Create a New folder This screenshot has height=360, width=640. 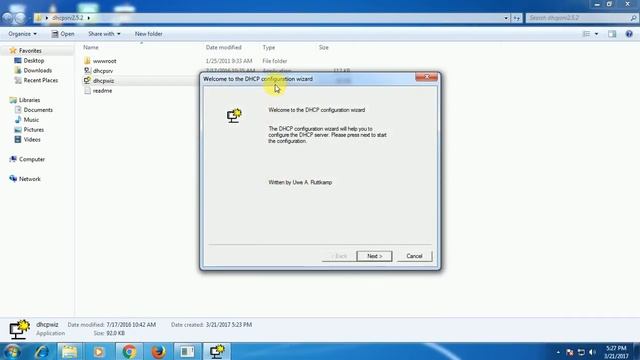149,34
